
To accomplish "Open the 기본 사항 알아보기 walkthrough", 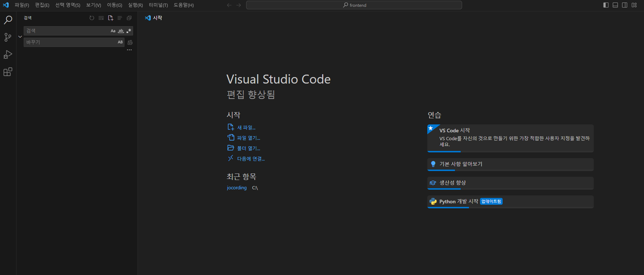I will pos(511,164).
